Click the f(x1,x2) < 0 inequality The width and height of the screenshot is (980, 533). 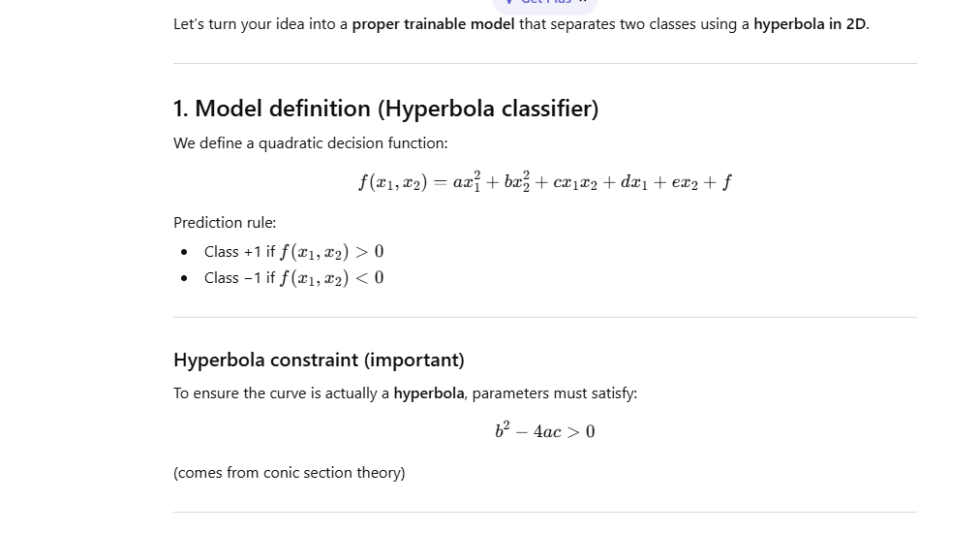tap(331, 278)
